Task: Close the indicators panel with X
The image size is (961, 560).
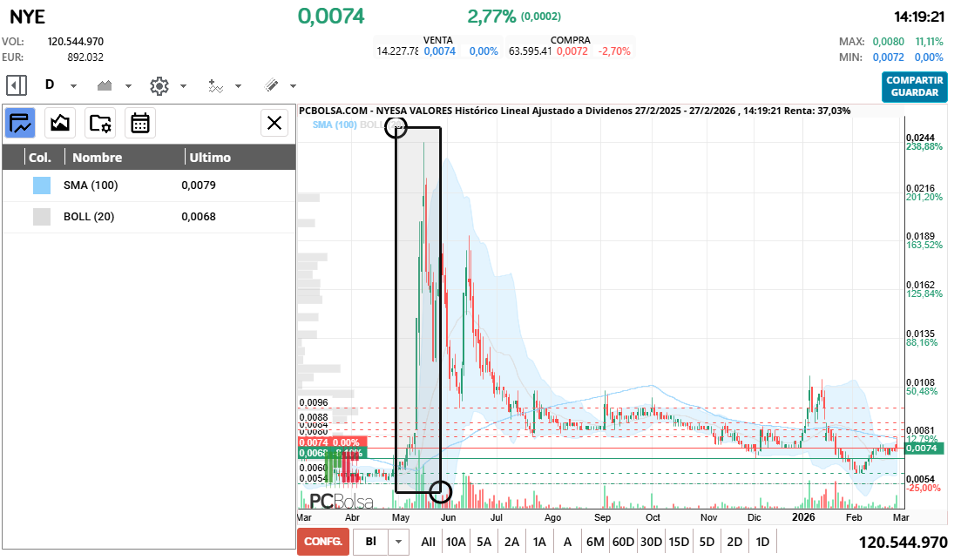Action: [x=274, y=123]
